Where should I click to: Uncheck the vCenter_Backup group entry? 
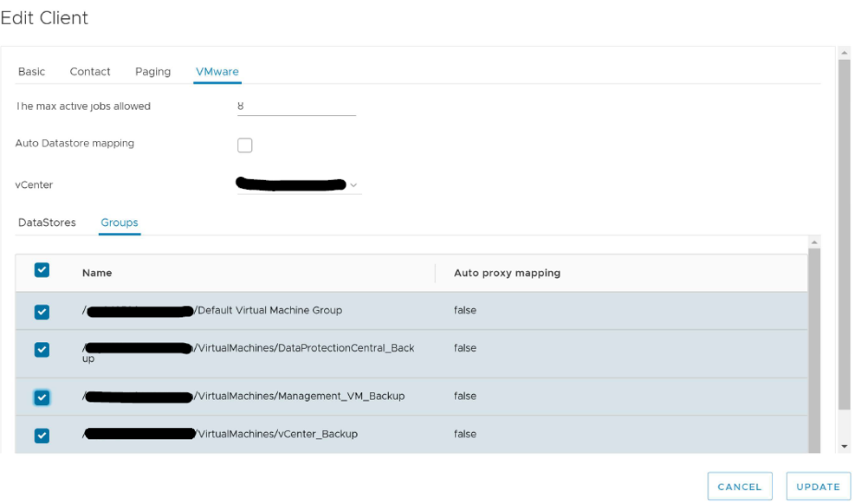pyautogui.click(x=42, y=436)
